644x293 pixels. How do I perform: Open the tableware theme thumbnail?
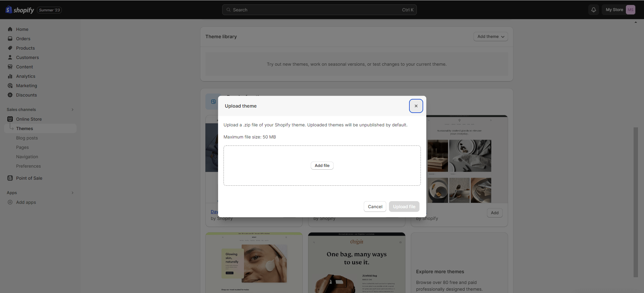(x=467, y=159)
